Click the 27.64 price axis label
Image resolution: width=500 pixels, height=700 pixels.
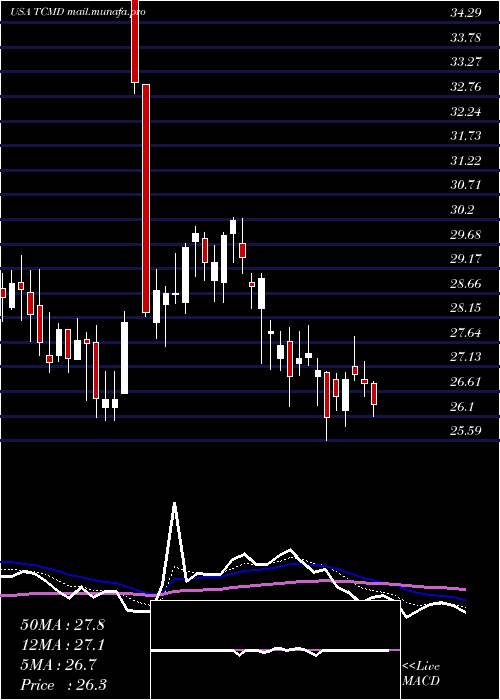(466, 333)
